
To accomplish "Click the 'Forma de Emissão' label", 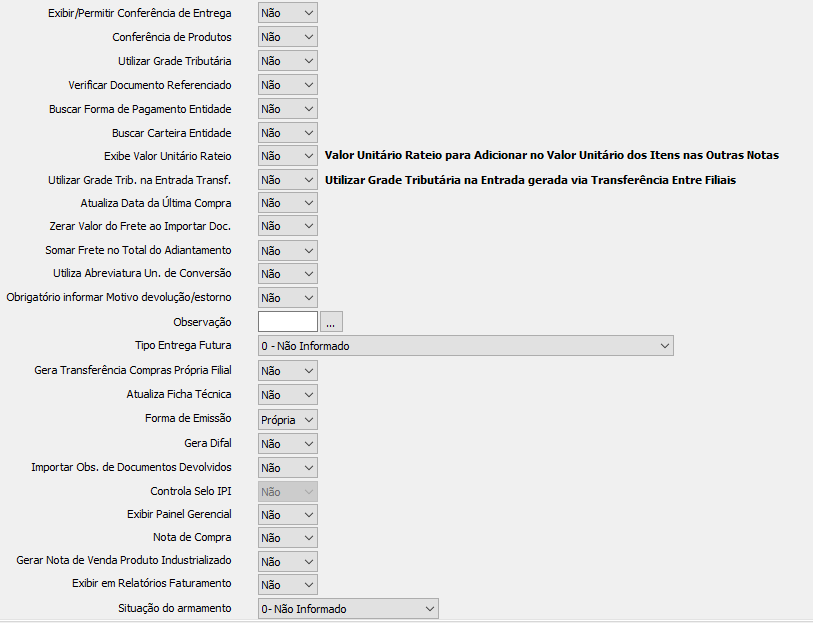I will pos(188,418).
